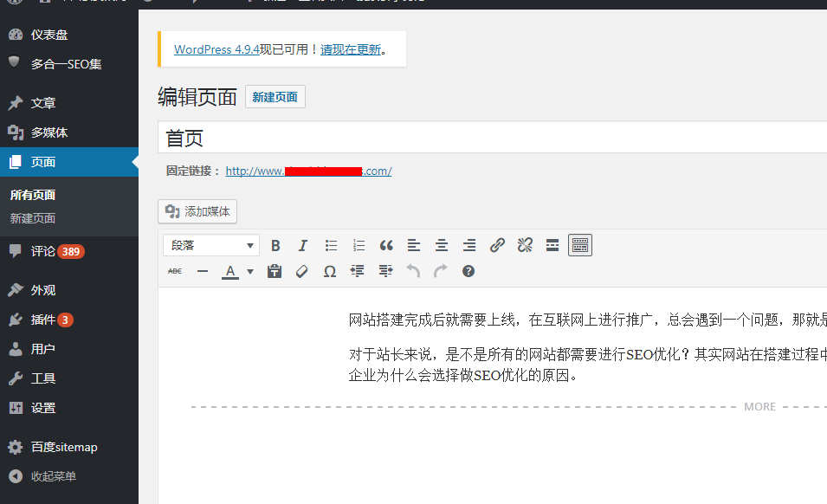Insert a special character with the Omega icon
827x504 pixels.
(330, 271)
